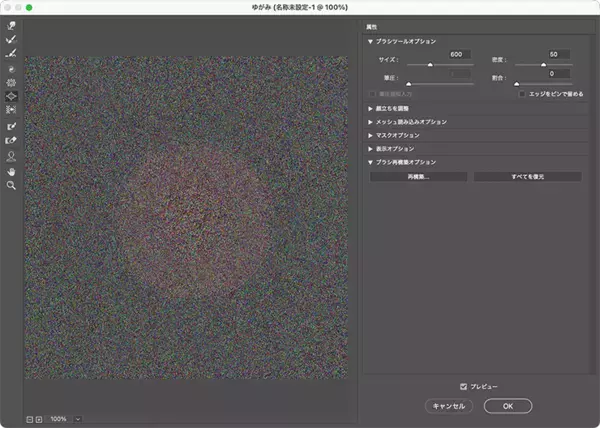Image resolution: width=600 pixels, height=428 pixels.
Task: Enable エッジをピンで留める checkbox
Action: tap(522, 94)
